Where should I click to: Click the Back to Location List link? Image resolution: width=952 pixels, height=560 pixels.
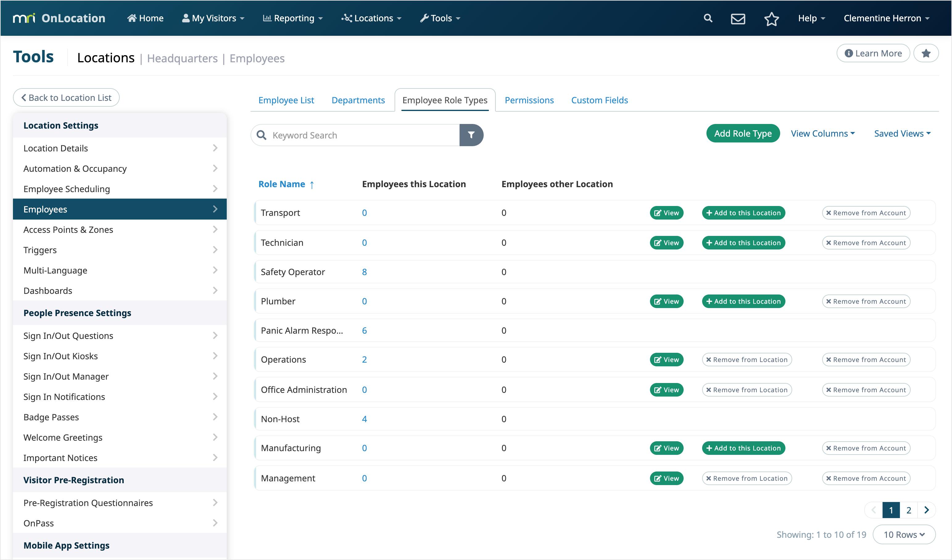pyautogui.click(x=67, y=97)
